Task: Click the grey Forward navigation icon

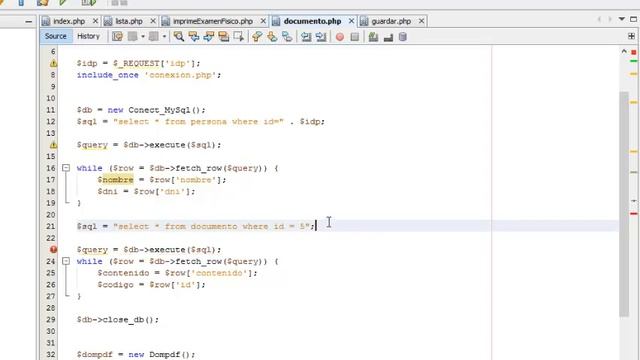Action: (154, 37)
